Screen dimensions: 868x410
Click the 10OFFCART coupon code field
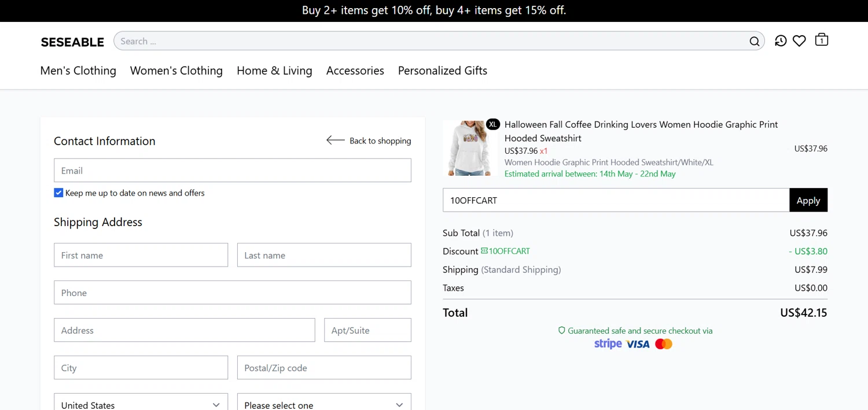pos(616,200)
